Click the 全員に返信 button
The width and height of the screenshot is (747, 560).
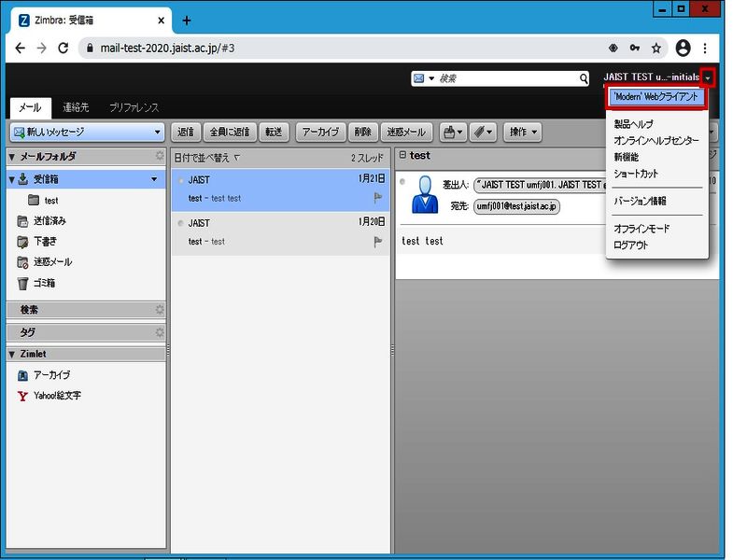[228, 133]
